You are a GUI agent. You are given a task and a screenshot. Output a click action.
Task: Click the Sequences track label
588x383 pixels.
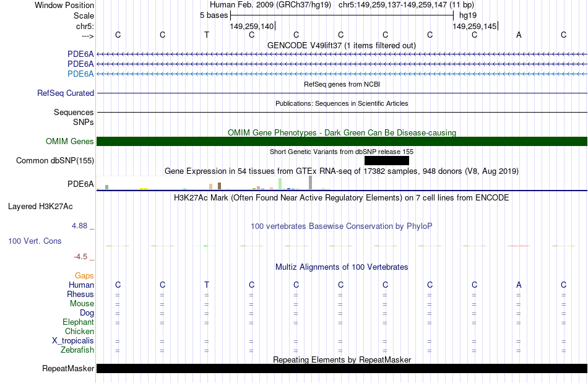(74, 113)
